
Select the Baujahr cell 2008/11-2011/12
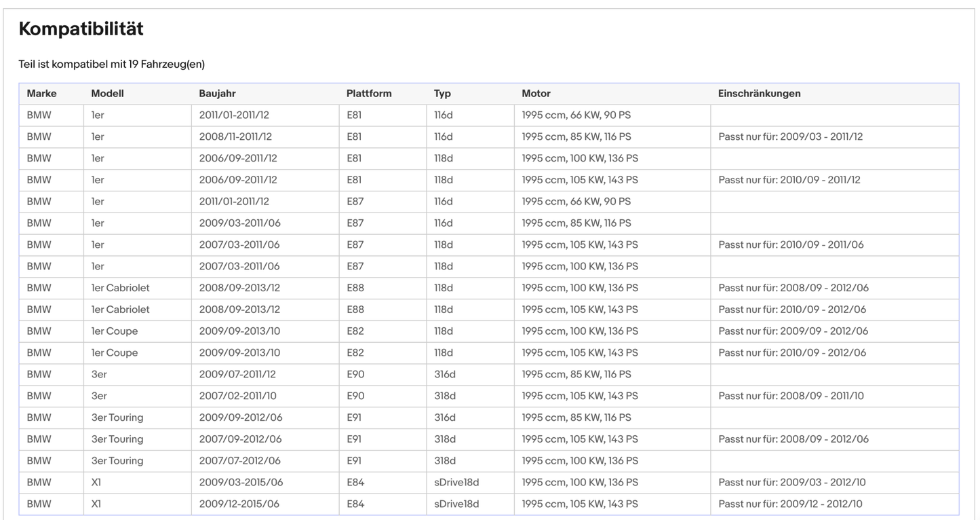pos(235,136)
